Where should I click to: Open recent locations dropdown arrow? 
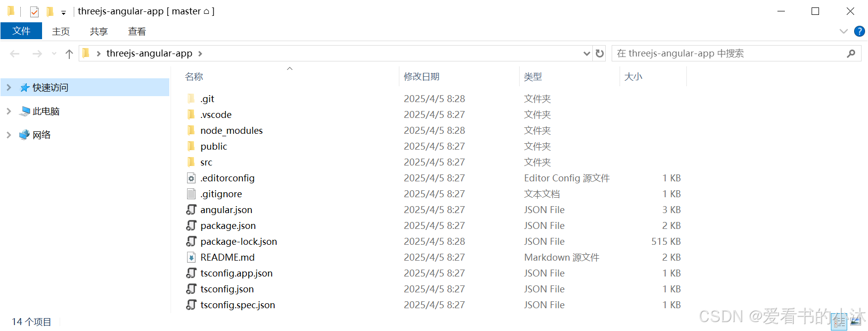pos(54,54)
